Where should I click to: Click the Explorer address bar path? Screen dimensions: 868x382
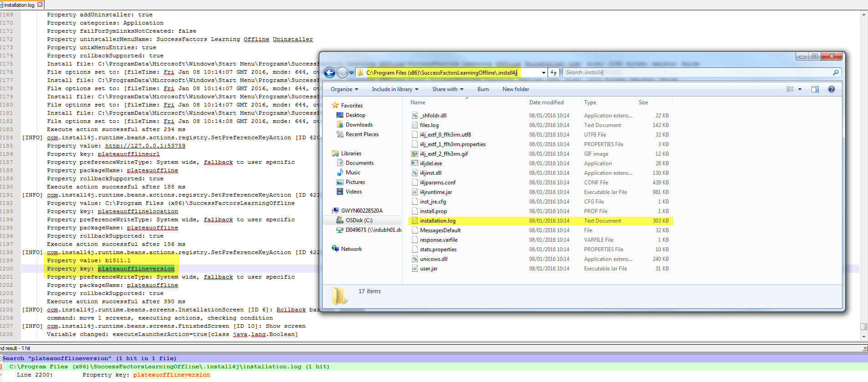[x=442, y=72]
